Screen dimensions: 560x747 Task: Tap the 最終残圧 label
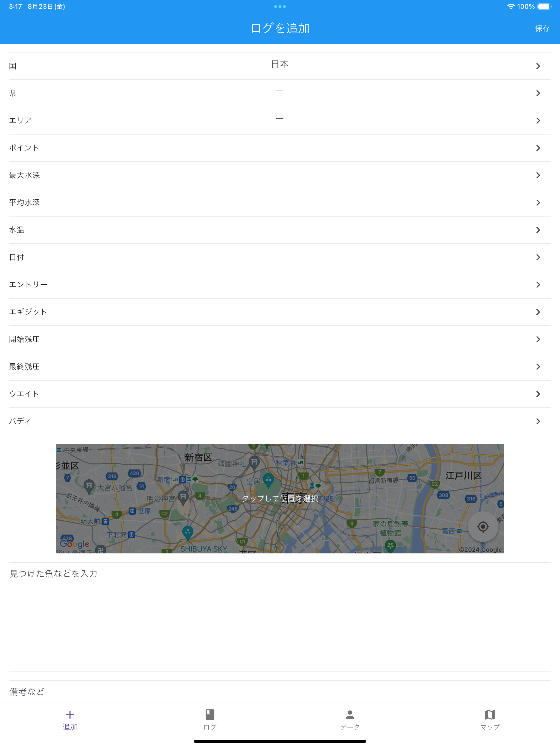pyautogui.click(x=24, y=367)
